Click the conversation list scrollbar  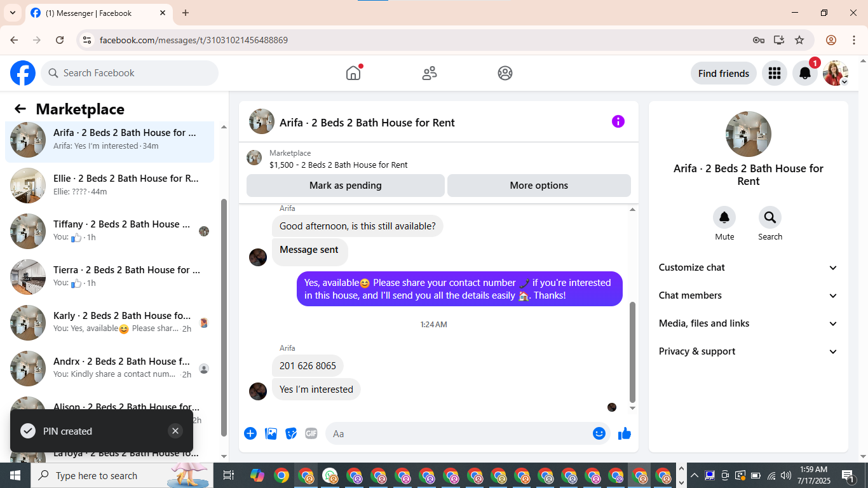point(224,318)
